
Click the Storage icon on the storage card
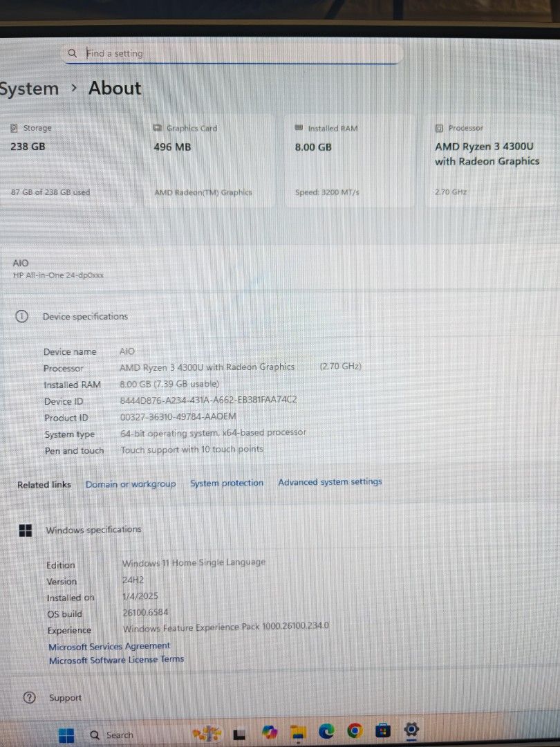[15, 128]
